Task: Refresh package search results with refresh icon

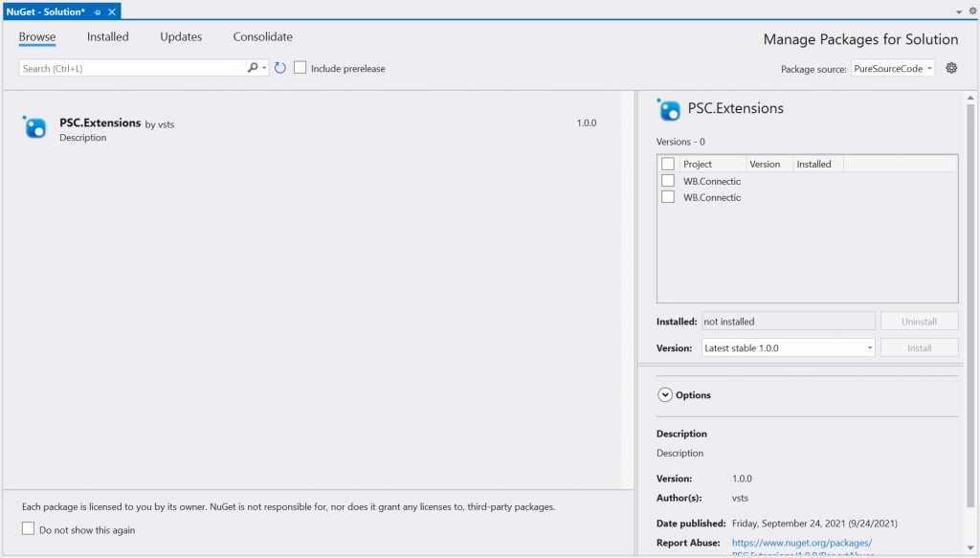Action: pyautogui.click(x=278, y=68)
